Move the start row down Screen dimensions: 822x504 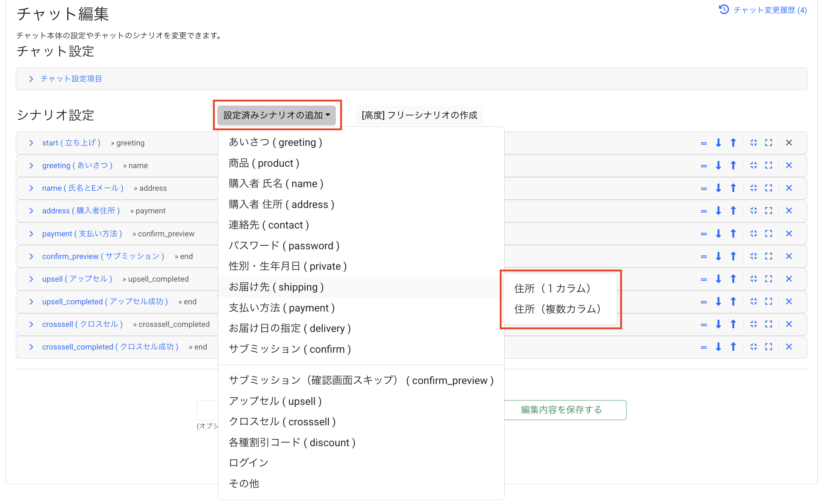point(718,143)
